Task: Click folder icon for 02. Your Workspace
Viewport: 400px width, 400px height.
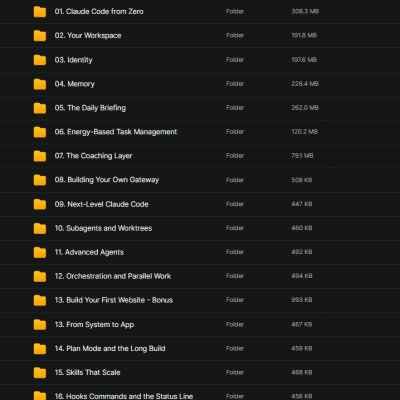Action: click(40, 36)
